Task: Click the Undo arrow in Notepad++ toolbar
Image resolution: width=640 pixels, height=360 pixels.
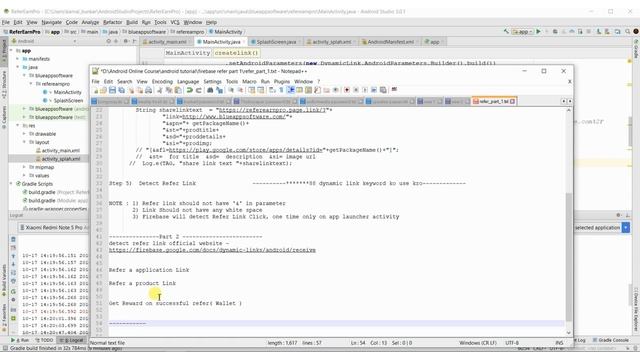Action: pyautogui.click(x=190, y=90)
